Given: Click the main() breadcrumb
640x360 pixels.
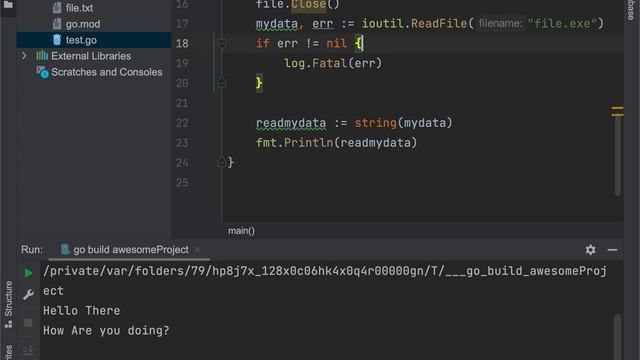Looking at the screenshot, I should (x=241, y=231).
